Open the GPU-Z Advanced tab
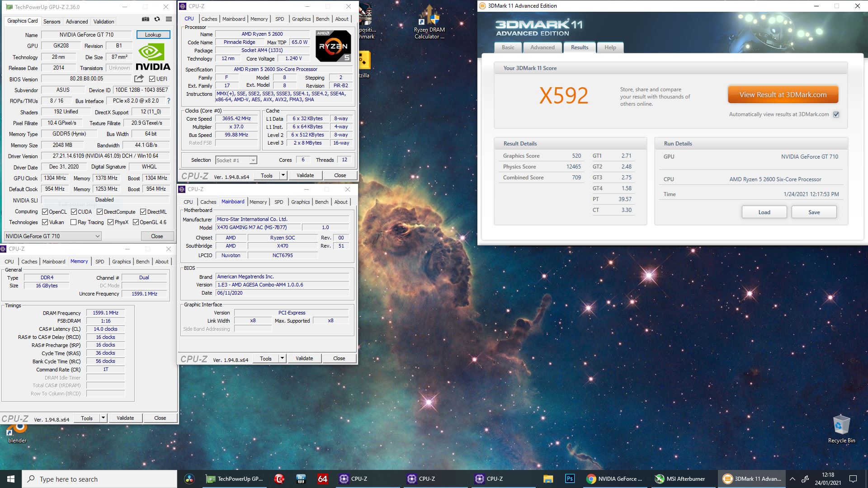 tap(77, 21)
